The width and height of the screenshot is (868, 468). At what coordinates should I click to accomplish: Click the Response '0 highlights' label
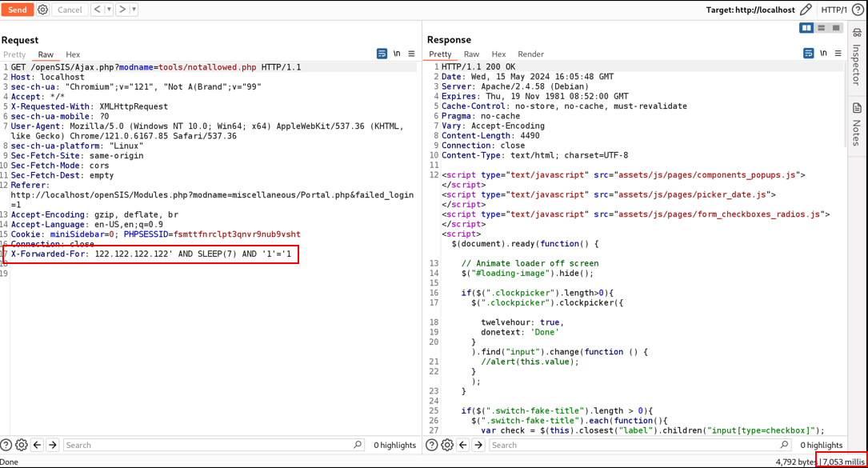click(x=822, y=445)
